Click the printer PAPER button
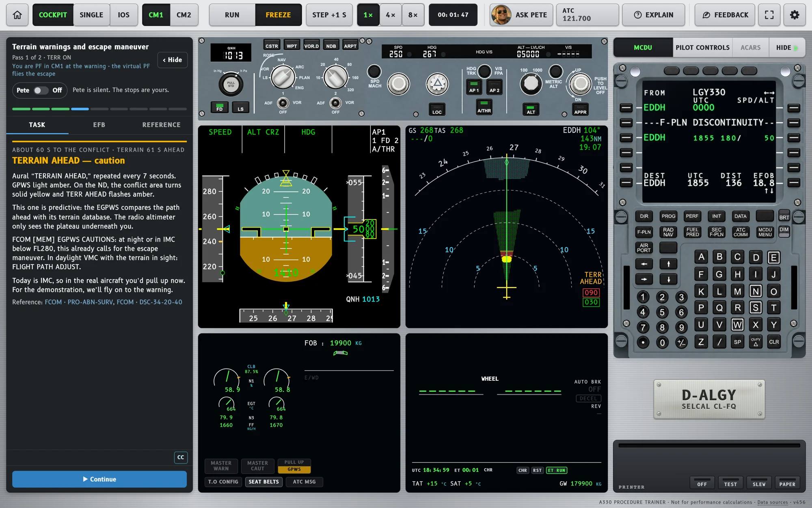812x508 pixels. pyautogui.click(x=787, y=484)
